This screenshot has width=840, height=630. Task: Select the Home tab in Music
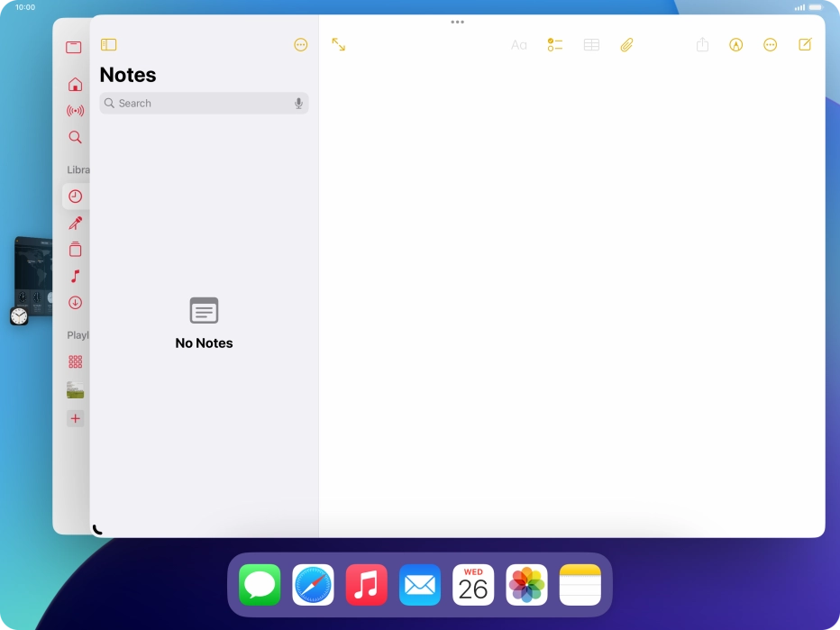76,83
